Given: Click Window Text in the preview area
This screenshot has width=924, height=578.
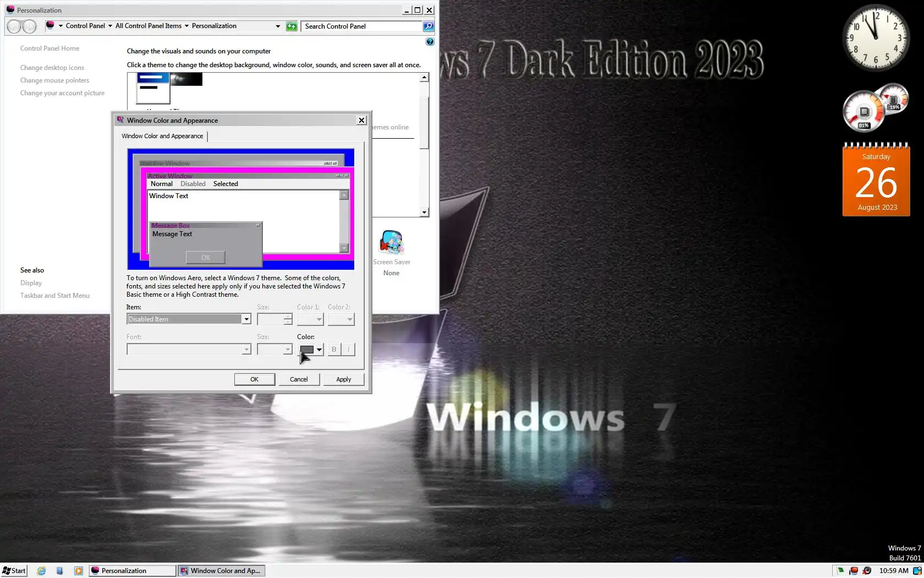Looking at the screenshot, I should [168, 196].
